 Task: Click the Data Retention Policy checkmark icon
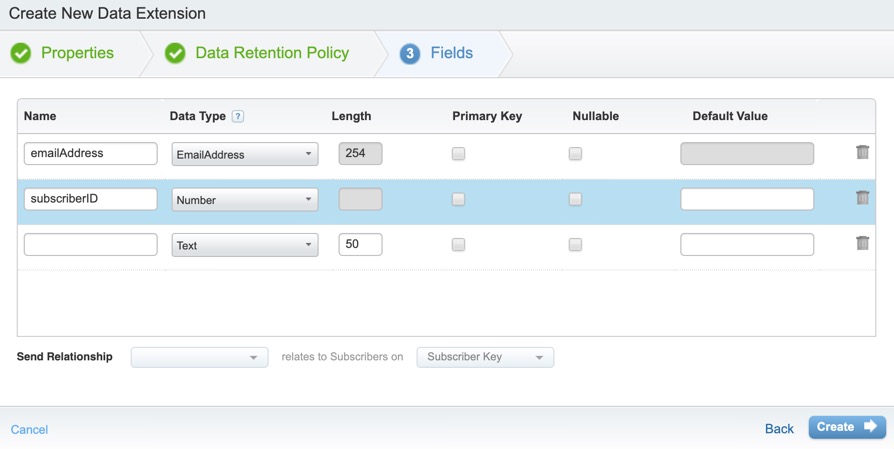175,53
